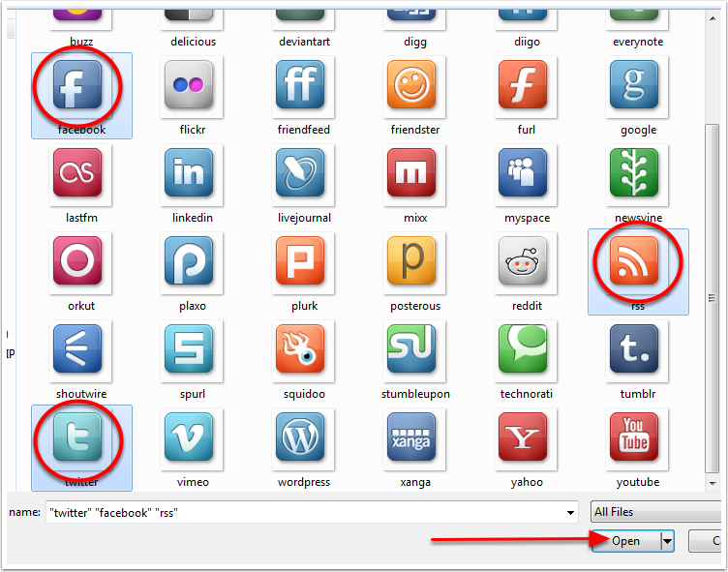Choose the vimeo icon file
Screen dimensions: 728x572
pos(189,437)
